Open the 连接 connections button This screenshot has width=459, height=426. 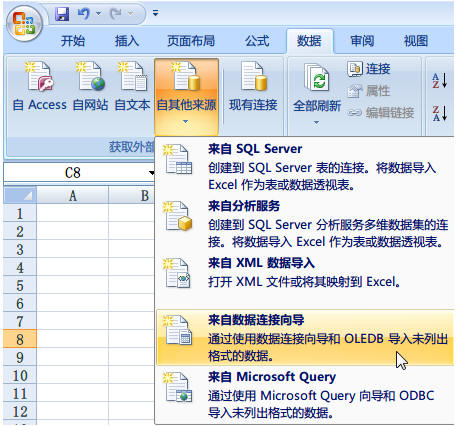(369, 69)
